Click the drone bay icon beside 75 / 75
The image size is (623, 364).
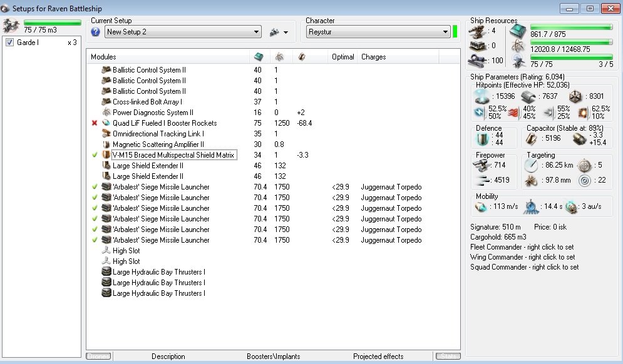coord(518,61)
